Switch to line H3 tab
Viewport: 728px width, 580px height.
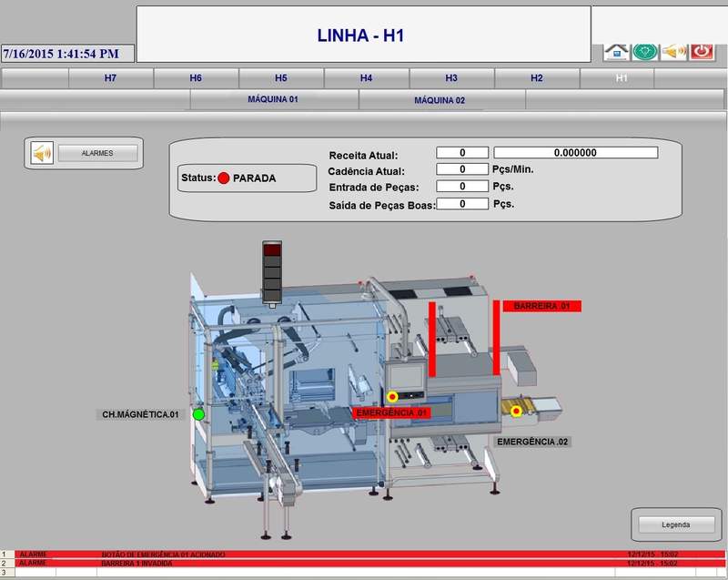tap(451, 78)
